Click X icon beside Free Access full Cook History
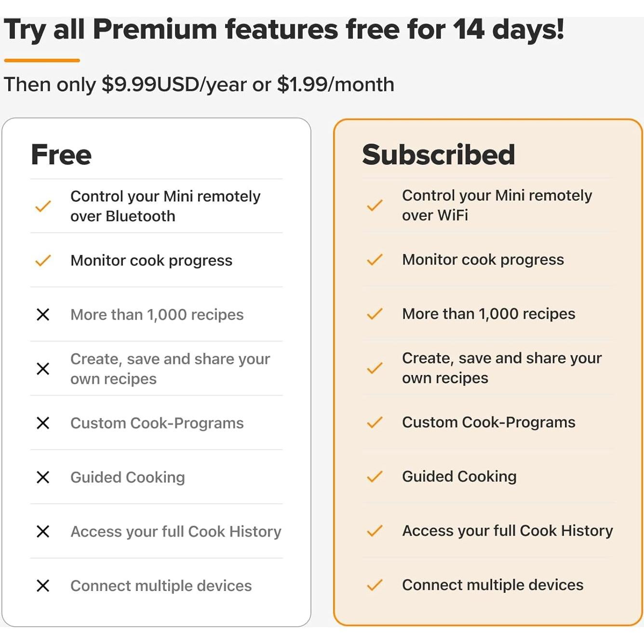 tap(43, 532)
